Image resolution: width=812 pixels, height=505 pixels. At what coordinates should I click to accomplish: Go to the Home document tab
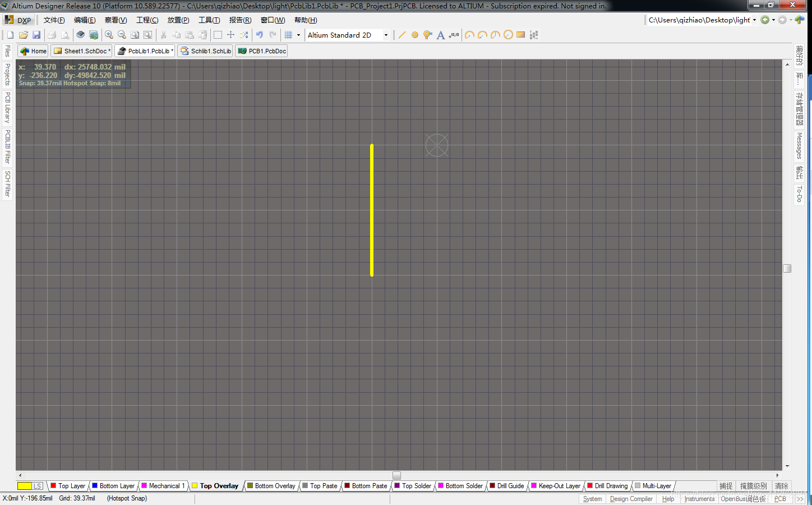click(x=33, y=51)
